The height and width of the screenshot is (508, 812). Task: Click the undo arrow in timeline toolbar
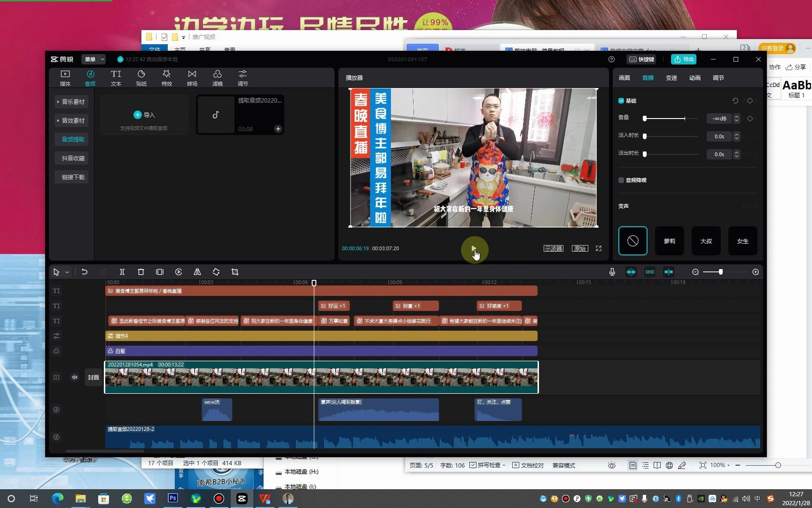85,272
